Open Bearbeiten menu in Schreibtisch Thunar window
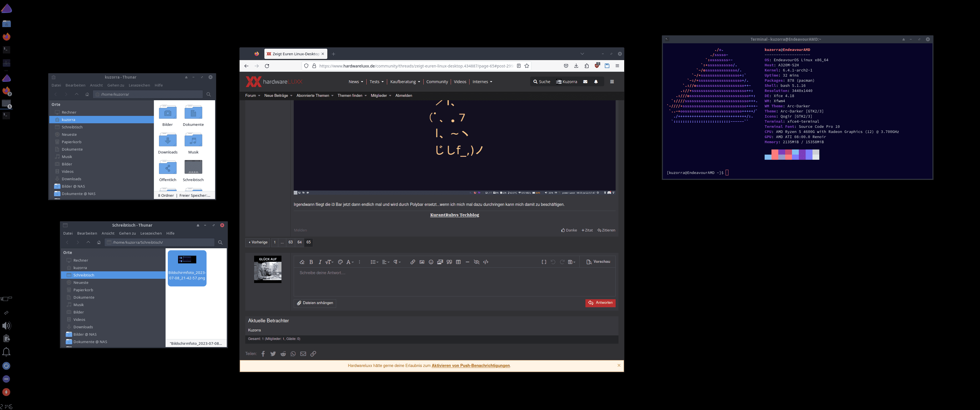This screenshot has height=410, width=980. pyautogui.click(x=87, y=233)
